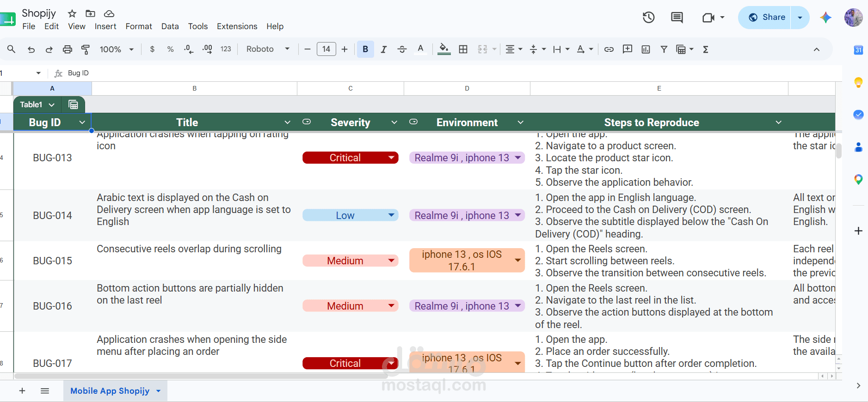Viewport: 868px width, 402px height.
Task: Open Google Calendar side panel
Action: [858, 50]
